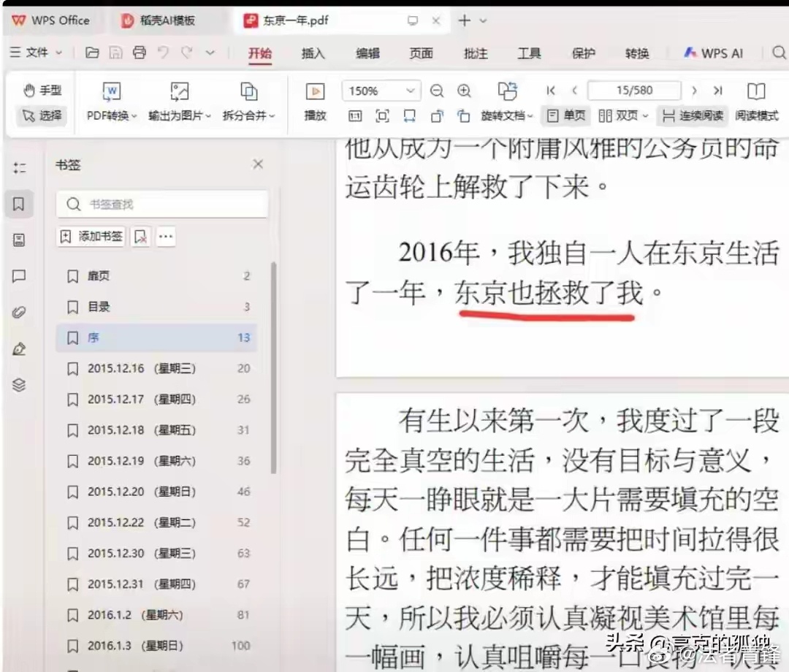Enter 阅读模式 reading mode

(756, 102)
